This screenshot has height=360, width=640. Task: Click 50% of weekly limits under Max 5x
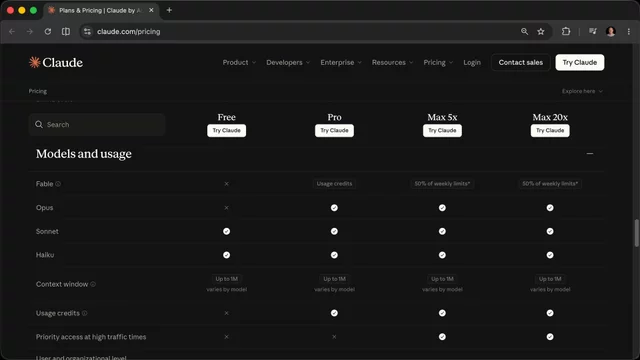442,184
